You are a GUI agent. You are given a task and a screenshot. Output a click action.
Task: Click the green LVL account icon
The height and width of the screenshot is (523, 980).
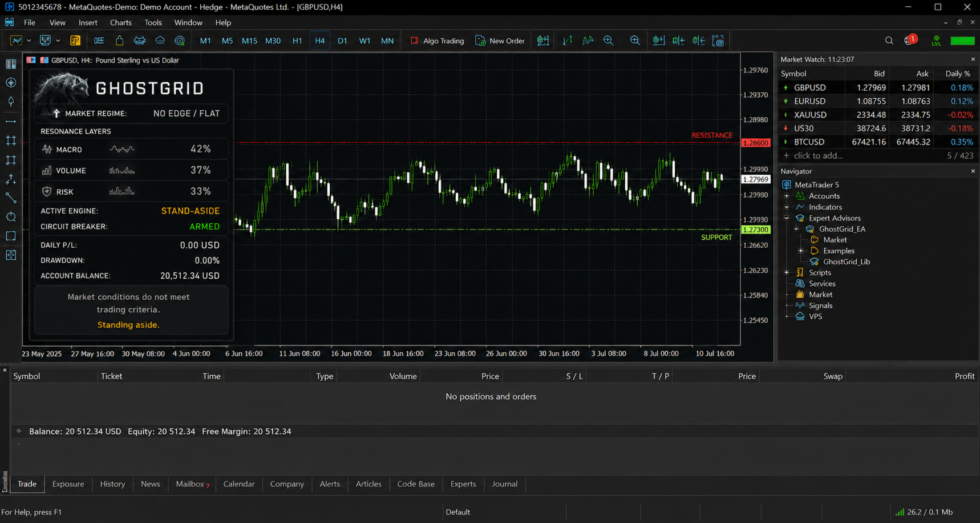[x=936, y=41]
